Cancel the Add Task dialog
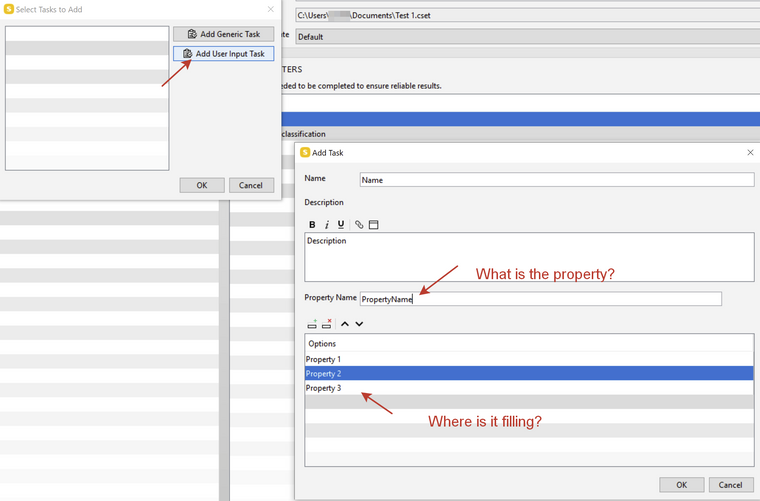 (730, 485)
